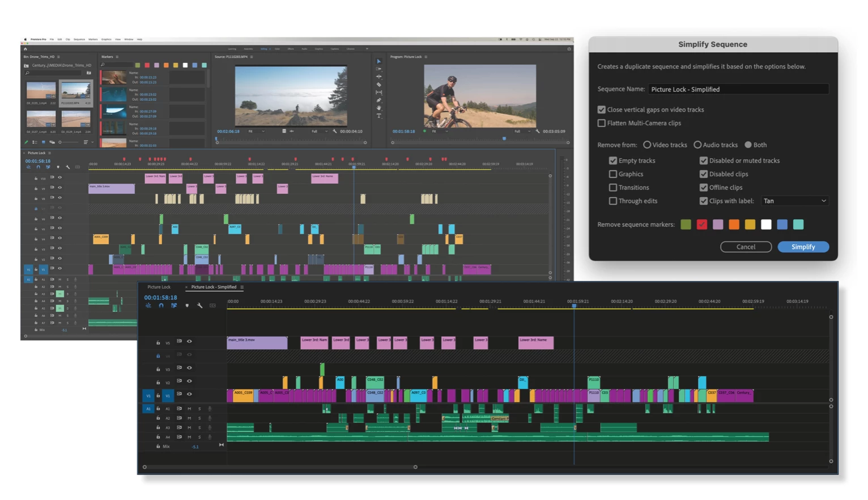This screenshot has width=868, height=500.
Task: Select the Type tool
Action: (379, 116)
